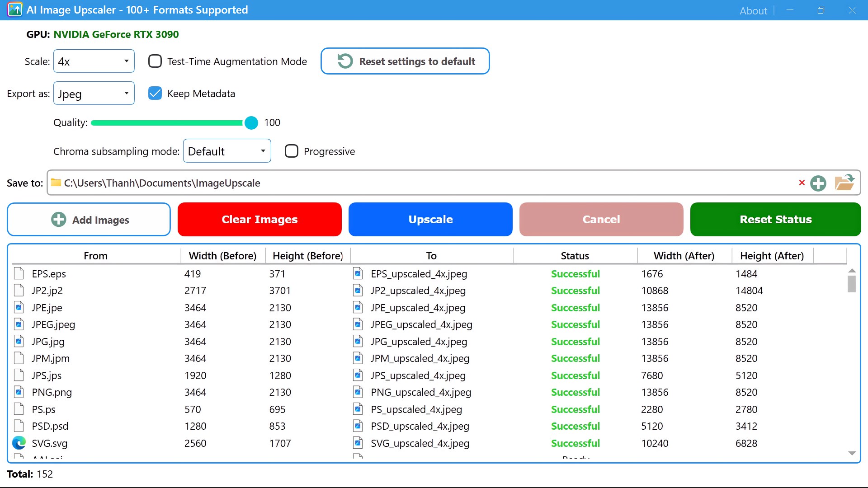Open the Scale dropdown

pyautogui.click(x=94, y=61)
